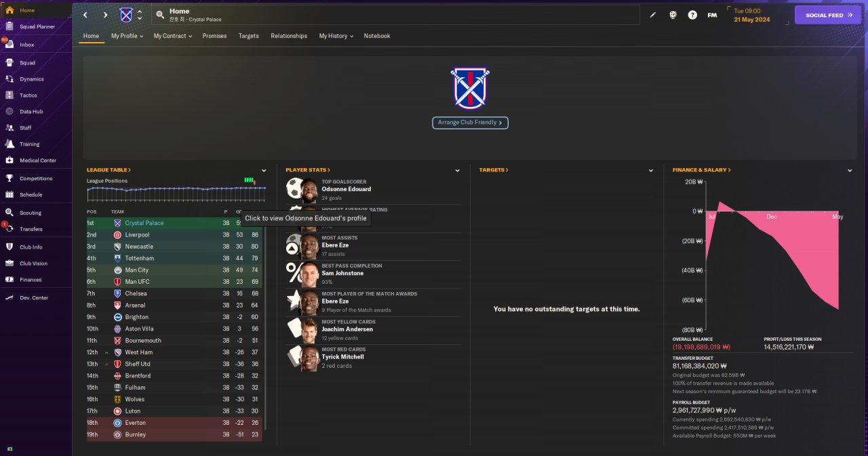Open the Targets heading link
The height and width of the screenshot is (456, 868).
[494, 170]
